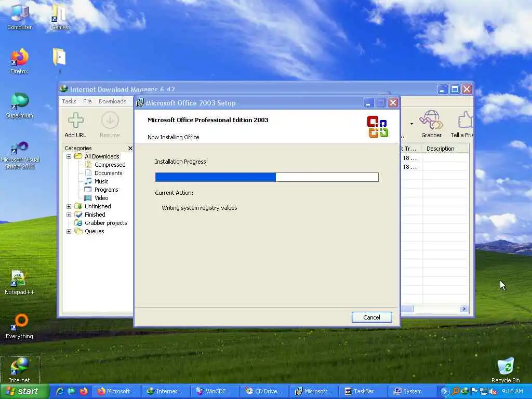Click the clock showing 9:18 AM

512,391
